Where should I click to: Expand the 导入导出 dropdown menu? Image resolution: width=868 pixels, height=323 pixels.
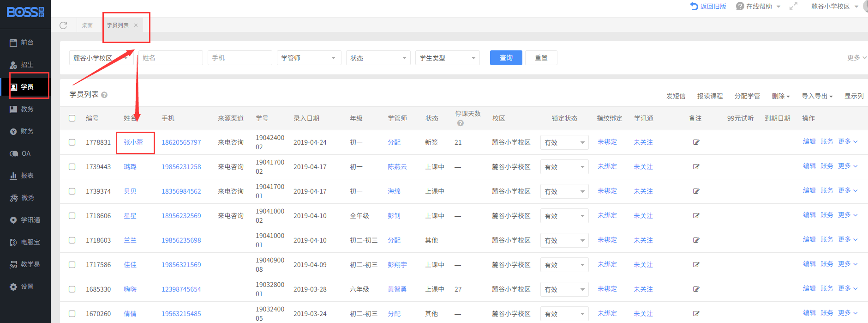click(817, 96)
